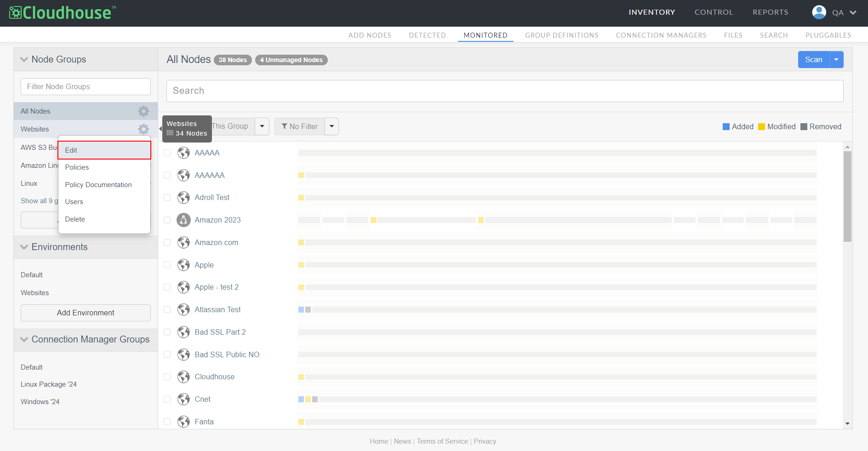Select the Linux Package '24 group
This screenshot has height=451, width=868.
coord(49,384)
